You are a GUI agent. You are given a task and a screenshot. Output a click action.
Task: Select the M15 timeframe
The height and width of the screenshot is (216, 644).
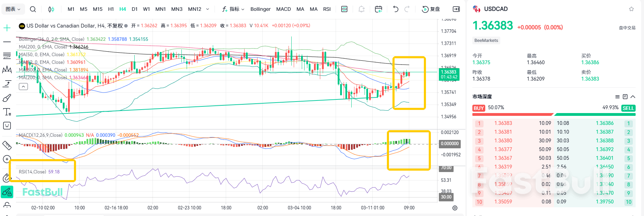(x=98, y=9)
